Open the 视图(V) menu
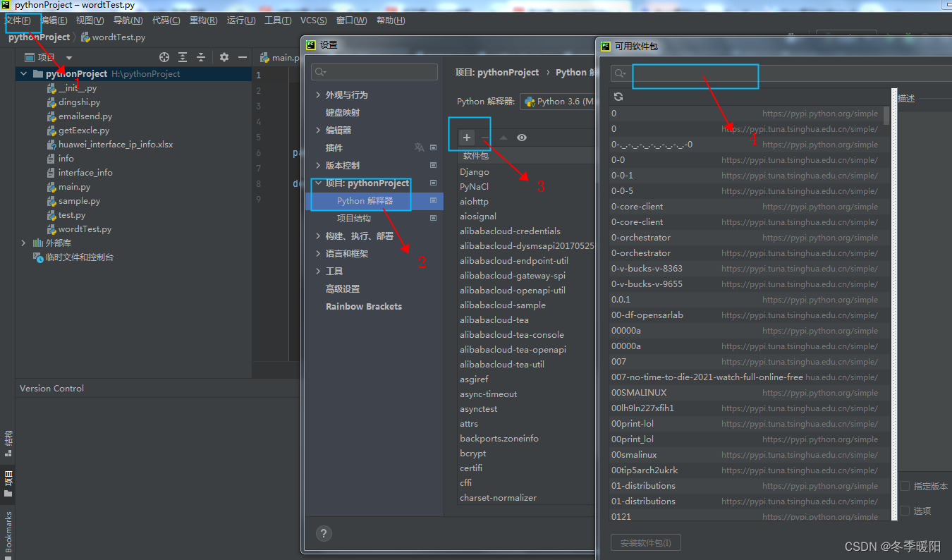This screenshot has height=560, width=952. (90, 20)
